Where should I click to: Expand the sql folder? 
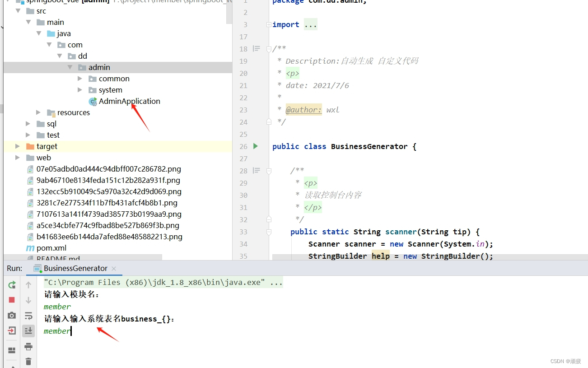click(x=28, y=124)
